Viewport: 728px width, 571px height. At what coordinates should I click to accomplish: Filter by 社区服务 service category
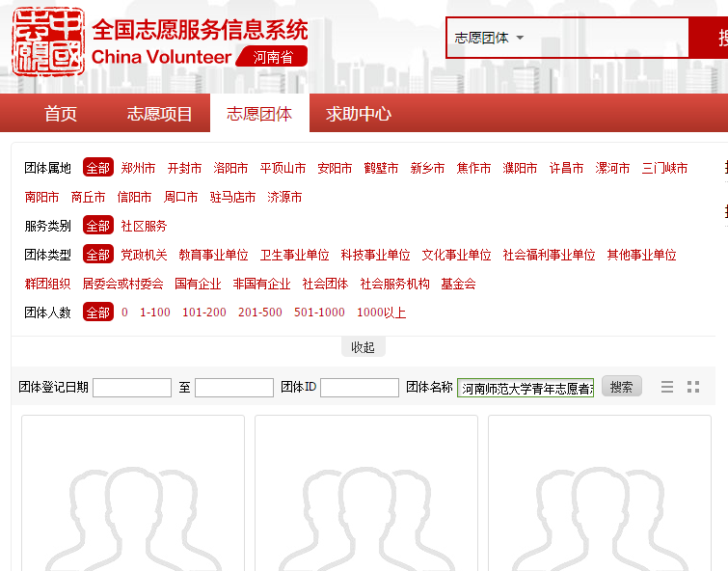point(144,226)
